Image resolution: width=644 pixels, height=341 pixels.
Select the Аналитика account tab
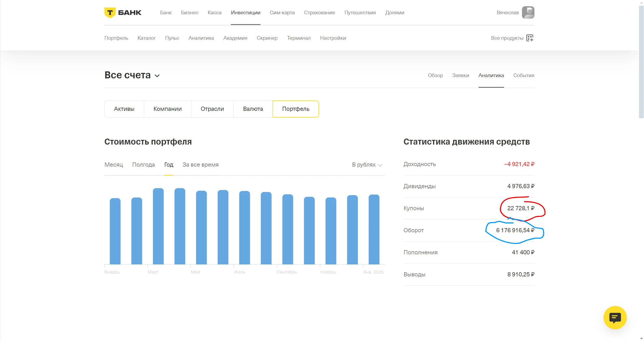491,75
